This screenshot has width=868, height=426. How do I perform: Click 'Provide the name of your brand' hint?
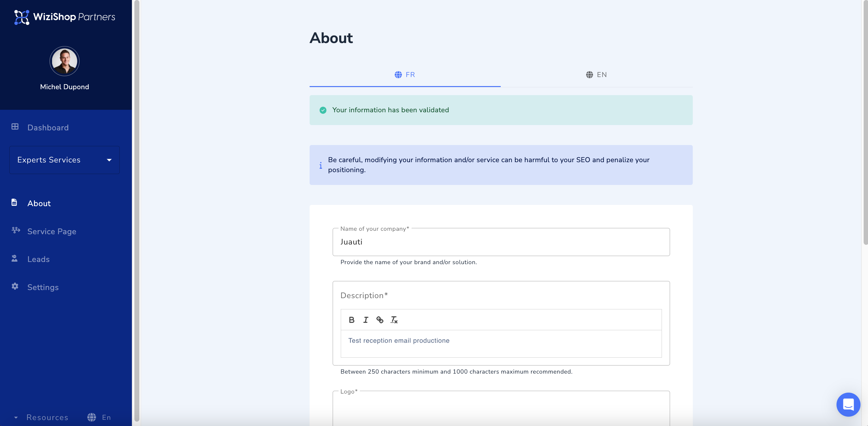(x=408, y=262)
